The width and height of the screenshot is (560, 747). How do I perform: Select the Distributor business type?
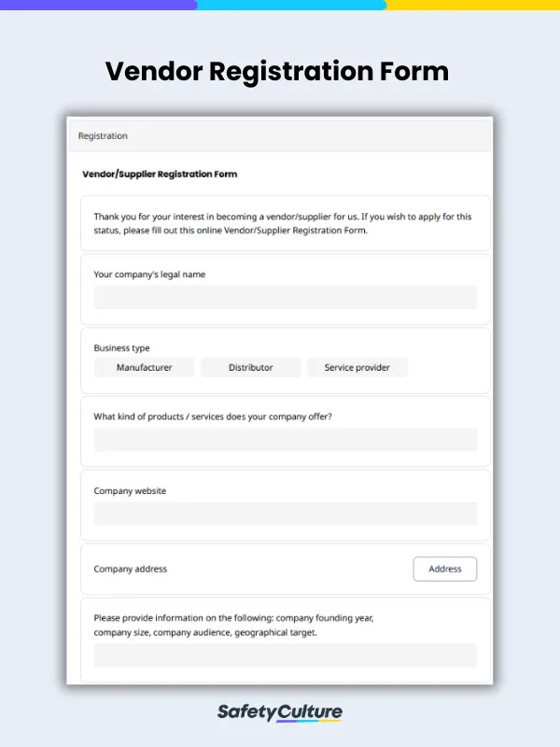250,367
